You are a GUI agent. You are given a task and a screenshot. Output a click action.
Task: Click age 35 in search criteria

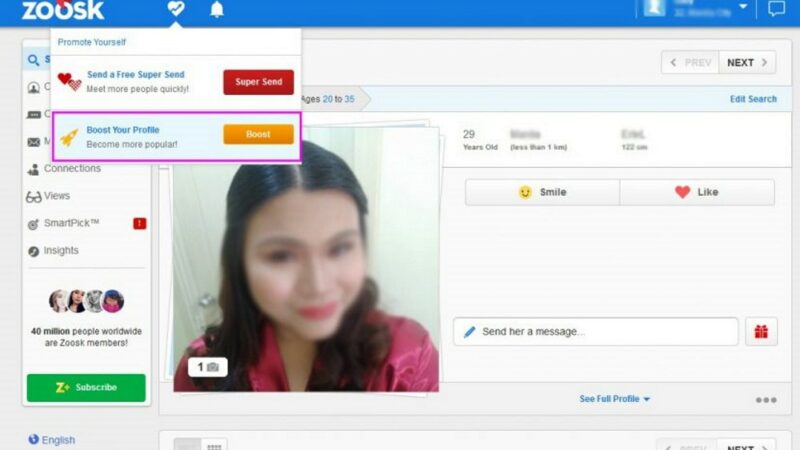pyautogui.click(x=349, y=99)
